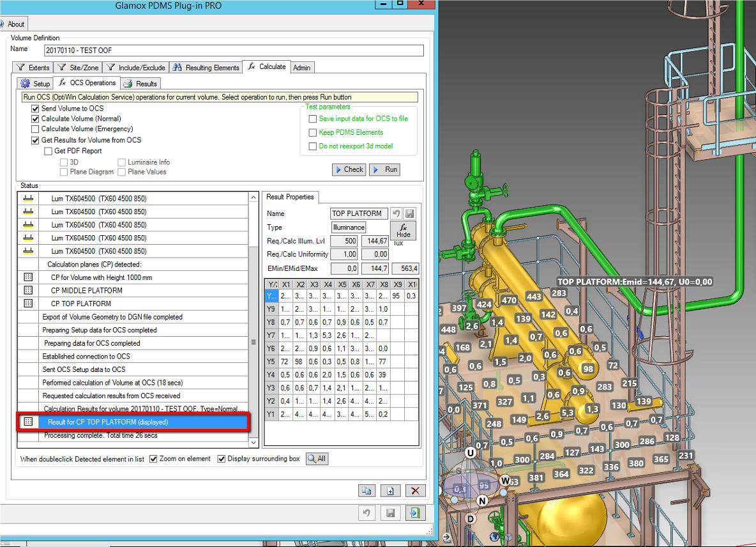Click the U up-view marker on the view cube
This screenshot has height=547, width=756.
click(x=470, y=452)
